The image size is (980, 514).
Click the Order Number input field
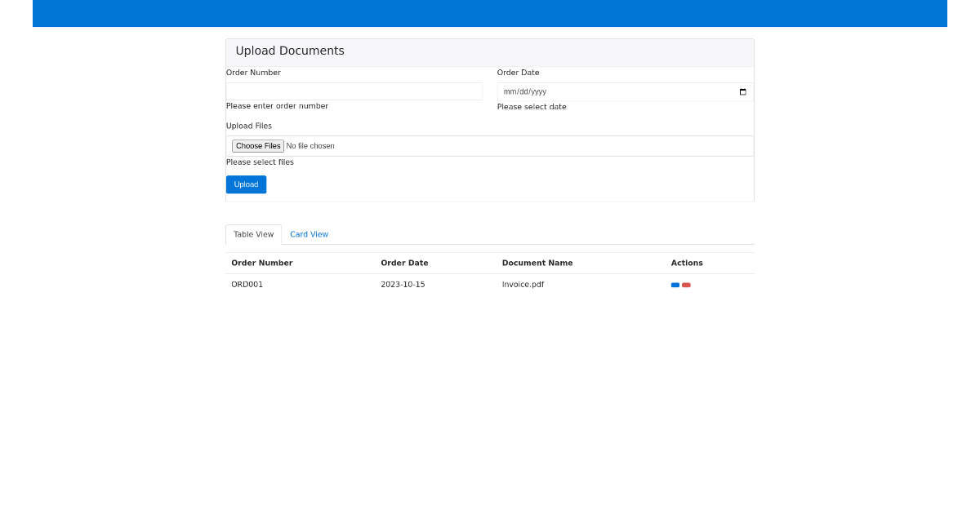[x=354, y=91]
